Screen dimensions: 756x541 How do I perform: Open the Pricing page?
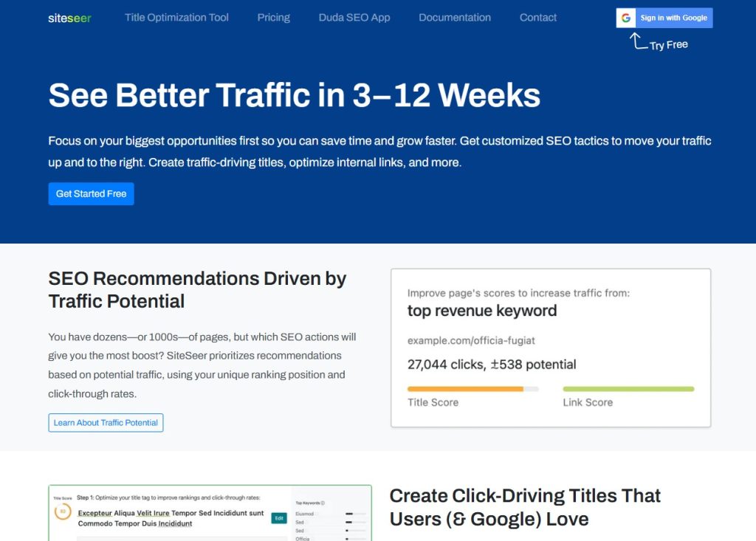[x=273, y=18]
